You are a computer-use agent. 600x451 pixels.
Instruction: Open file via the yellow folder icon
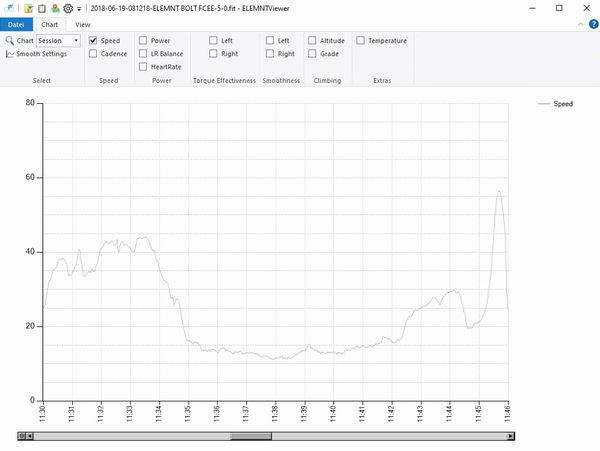28,8
